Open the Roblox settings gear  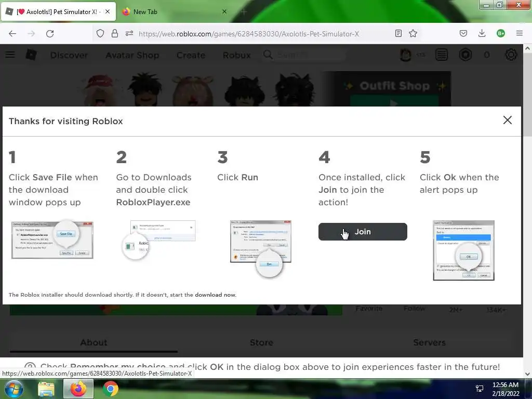tap(511, 55)
